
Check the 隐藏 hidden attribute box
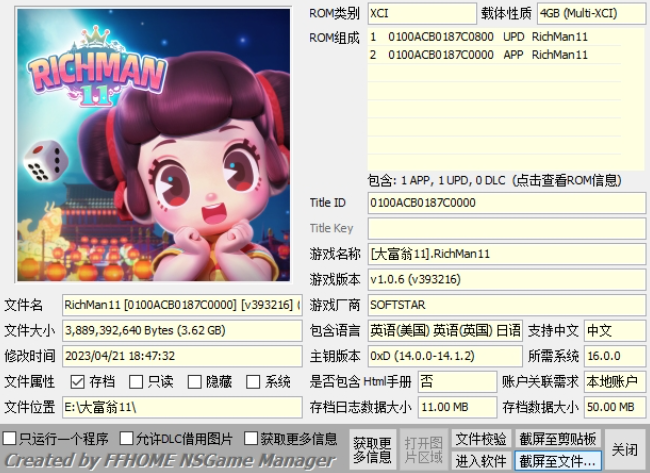(x=194, y=382)
